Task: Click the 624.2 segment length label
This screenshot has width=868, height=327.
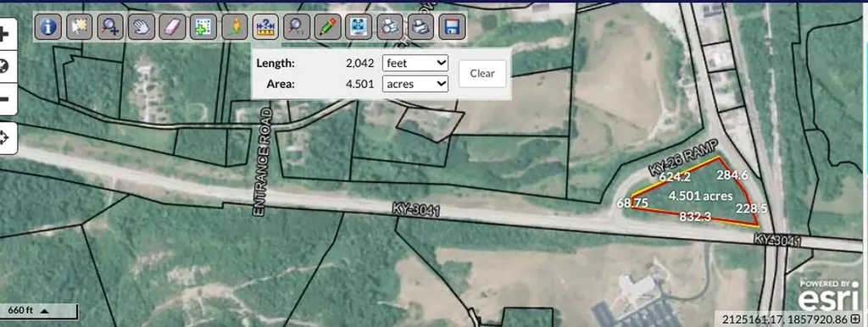Action: [674, 177]
